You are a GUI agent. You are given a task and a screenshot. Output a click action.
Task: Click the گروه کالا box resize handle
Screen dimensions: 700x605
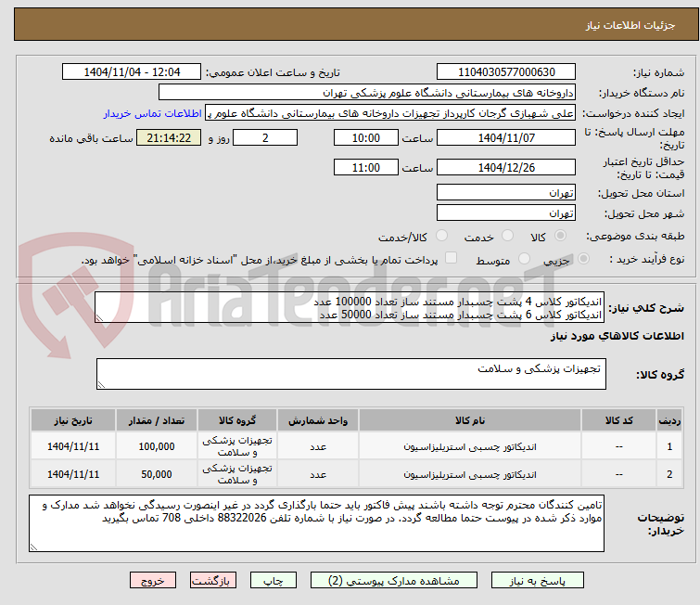(x=101, y=385)
